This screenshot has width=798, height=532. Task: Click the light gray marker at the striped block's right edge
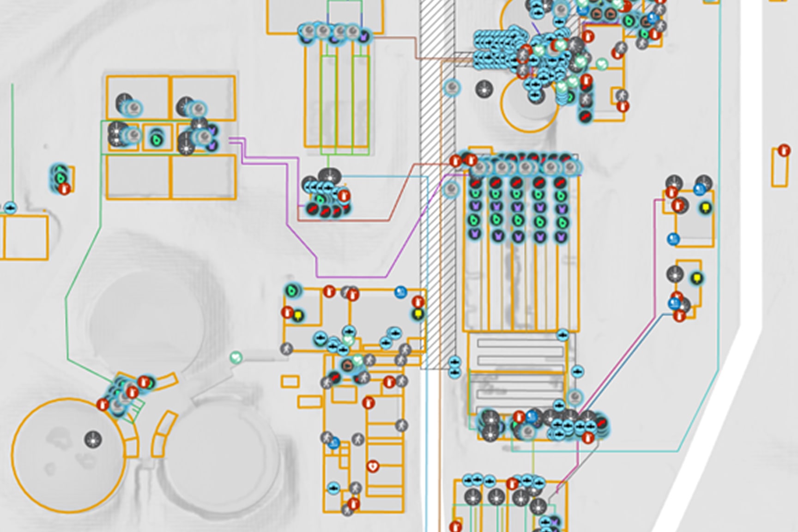pos(574,397)
